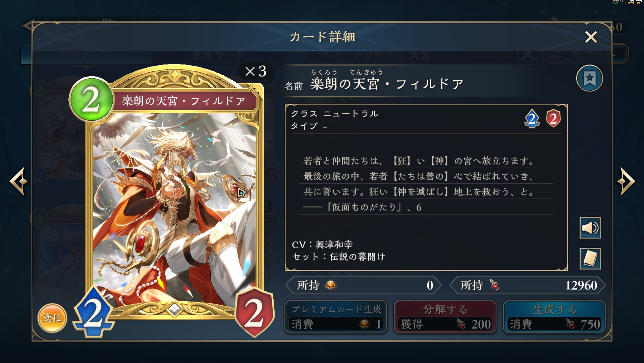Toggle the favorite bookmark star icon
The height and width of the screenshot is (363, 644).
[589, 79]
